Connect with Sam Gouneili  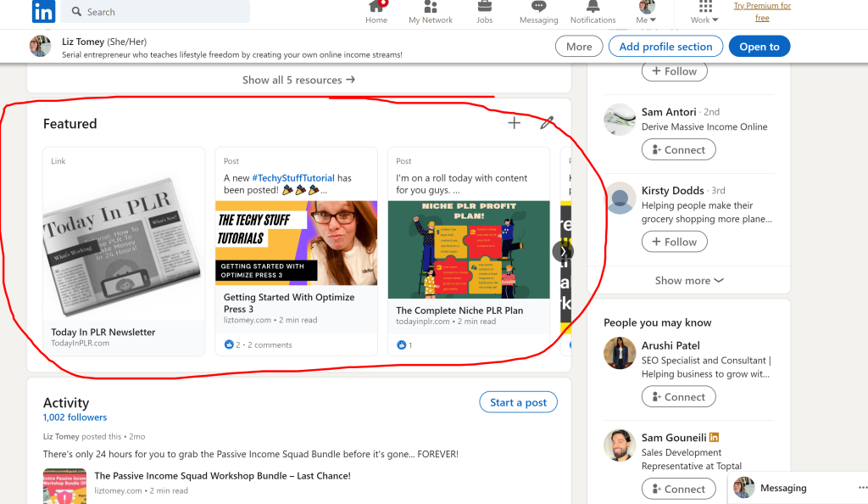678,489
